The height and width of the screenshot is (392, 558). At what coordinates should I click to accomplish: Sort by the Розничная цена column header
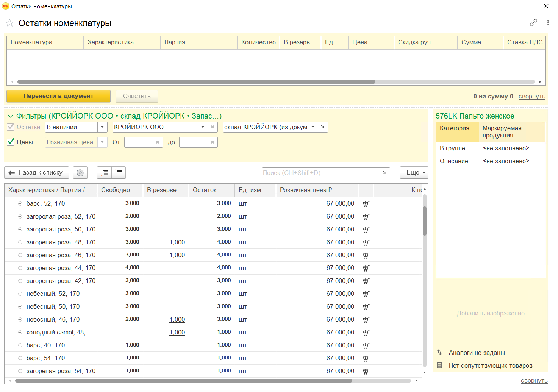(x=306, y=190)
